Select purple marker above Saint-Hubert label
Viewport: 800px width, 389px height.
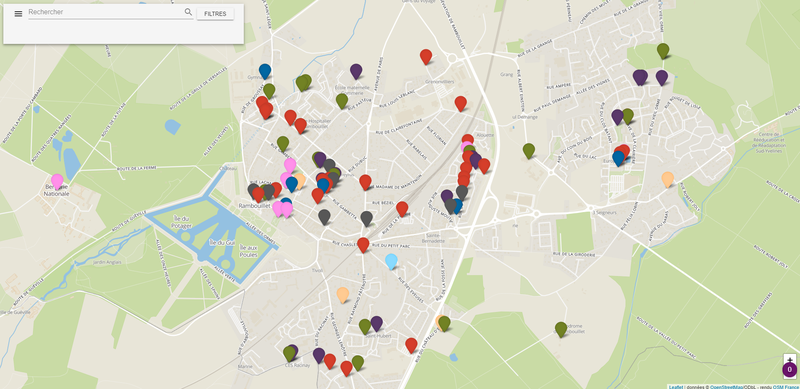pos(377,323)
